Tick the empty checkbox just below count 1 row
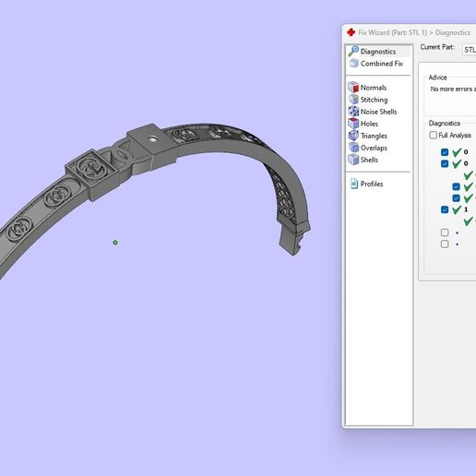Viewport: 476px width, 476px height. tap(445, 232)
